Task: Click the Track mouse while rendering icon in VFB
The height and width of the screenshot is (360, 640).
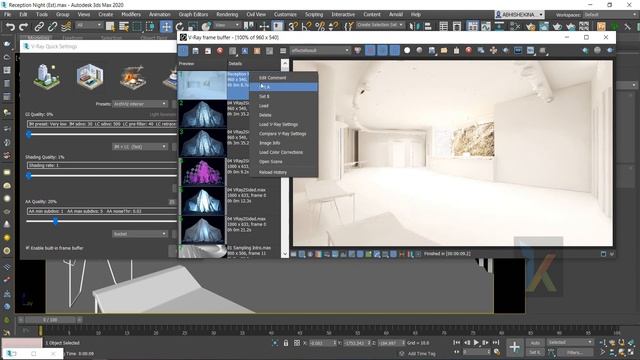Action: [x=493, y=51]
